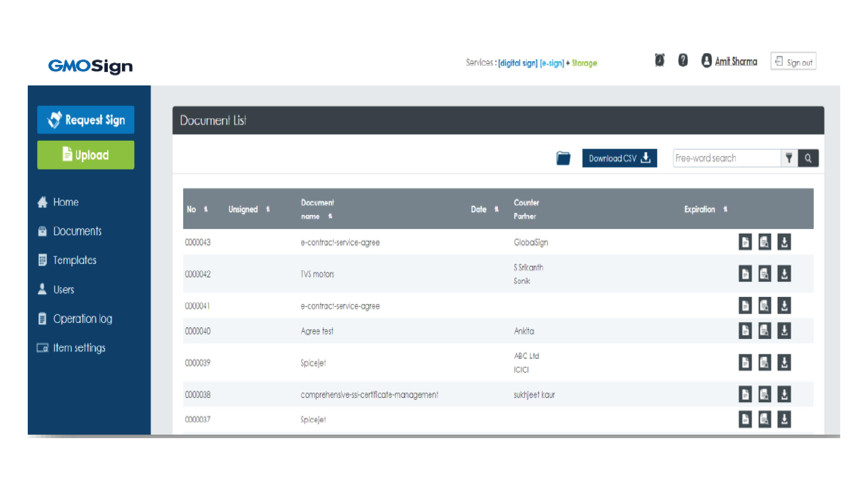Go to Operation log in sidebar

[82, 319]
